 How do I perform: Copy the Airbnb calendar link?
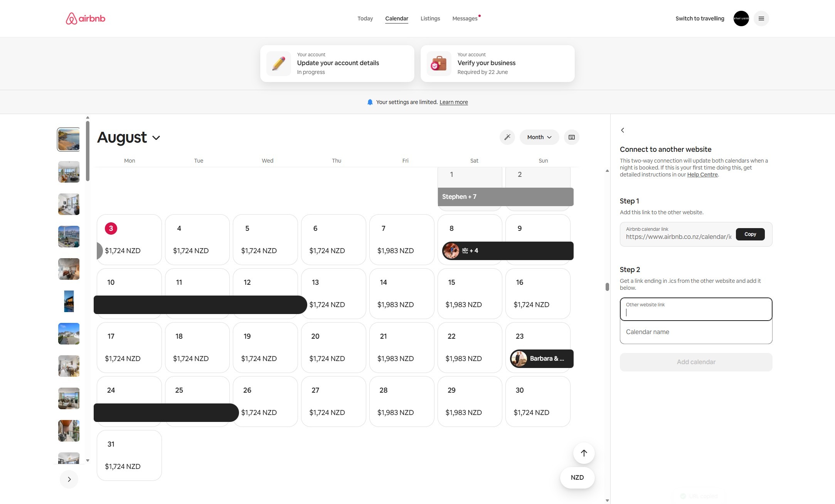coord(750,234)
